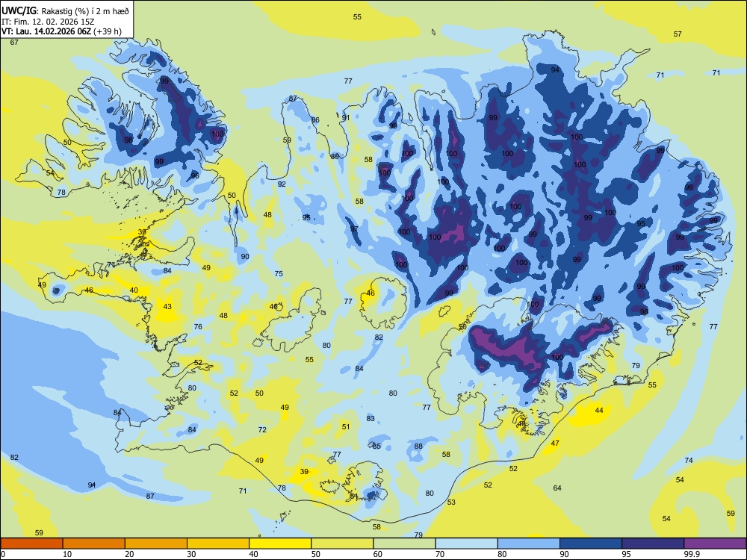Click the valid time 'VT: Lau. 14.02.2026 06Z'
This screenshot has height=560, width=747.
[x=46, y=32]
